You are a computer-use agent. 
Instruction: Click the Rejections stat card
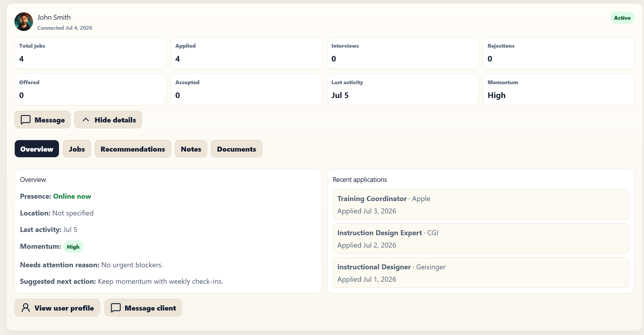click(x=559, y=53)
